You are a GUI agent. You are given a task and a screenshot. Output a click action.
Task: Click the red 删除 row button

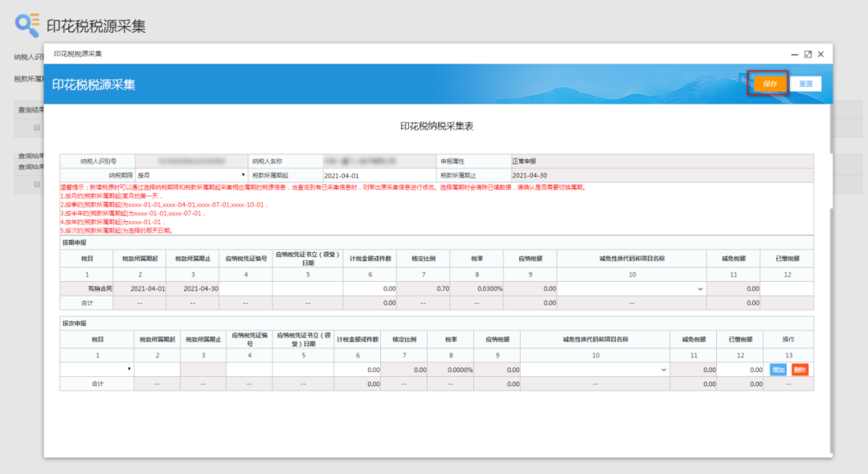point(800,370)
